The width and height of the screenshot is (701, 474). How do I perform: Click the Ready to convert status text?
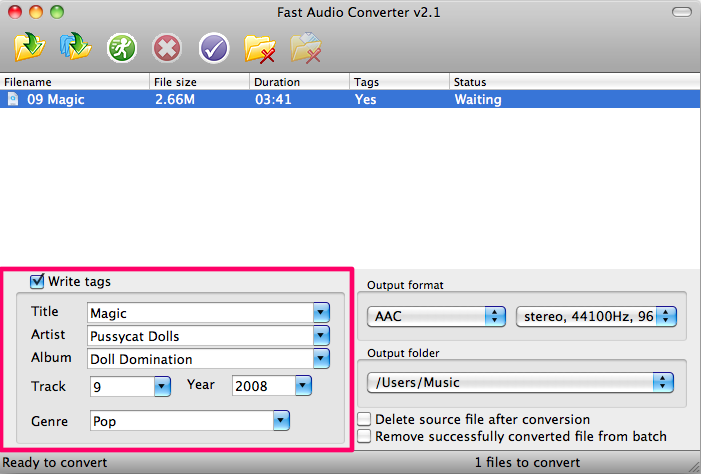[55, 462]
